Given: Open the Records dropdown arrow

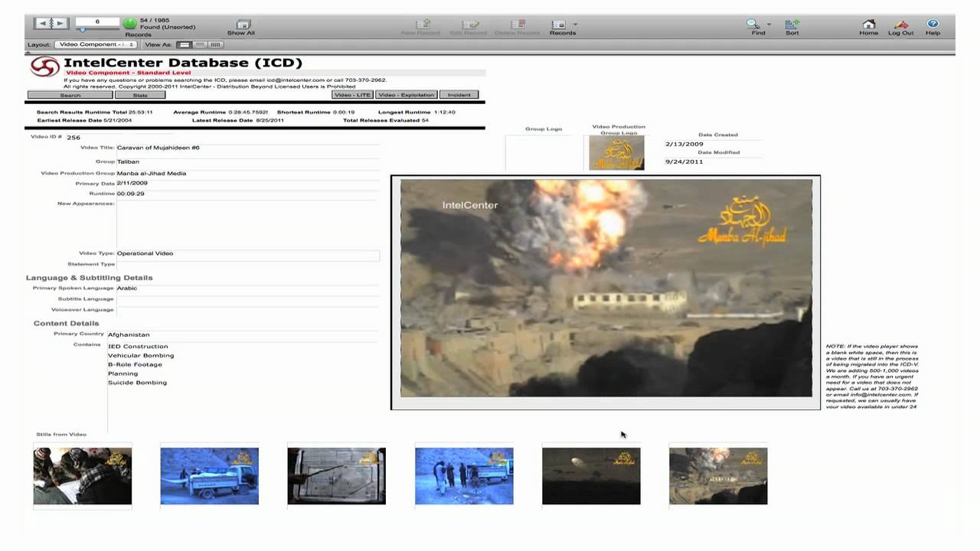Looking at the screenshot, I should click(575, 24).
